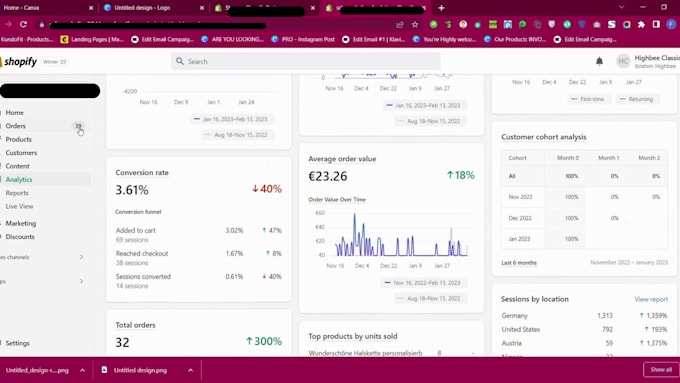
Task: Open the Conversion rate report title
Action: 142,173
